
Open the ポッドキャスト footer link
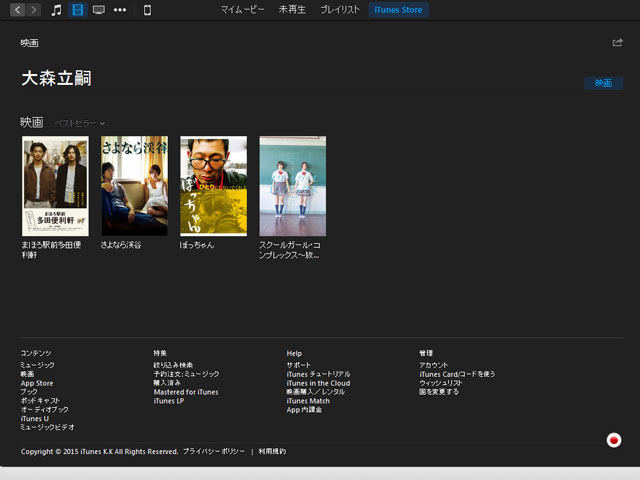[40, 401]
